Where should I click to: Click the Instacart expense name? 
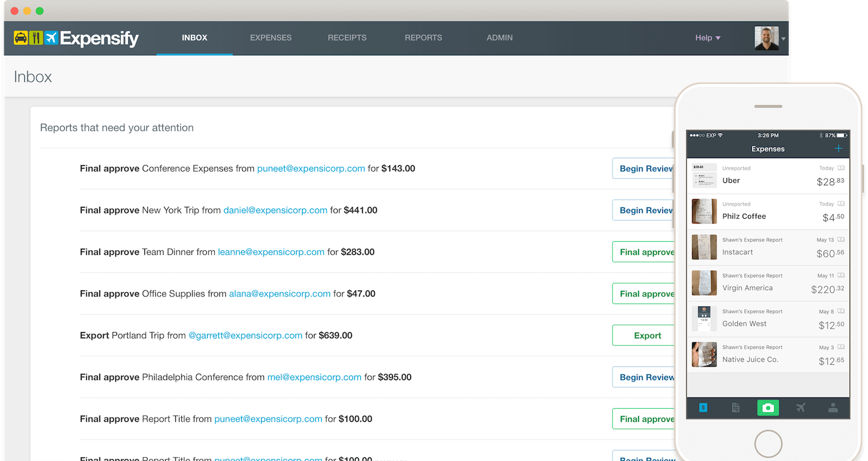click(x=738, y=252)
